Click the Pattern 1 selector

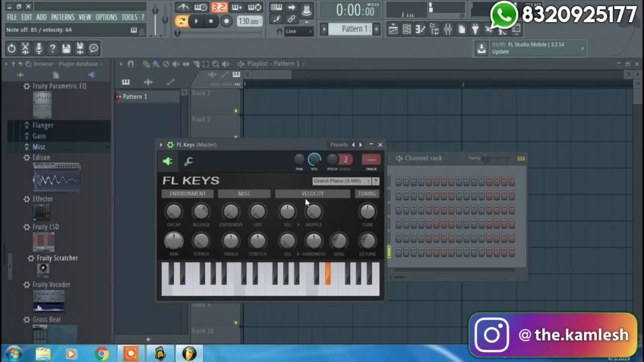[x=351, y=29]
